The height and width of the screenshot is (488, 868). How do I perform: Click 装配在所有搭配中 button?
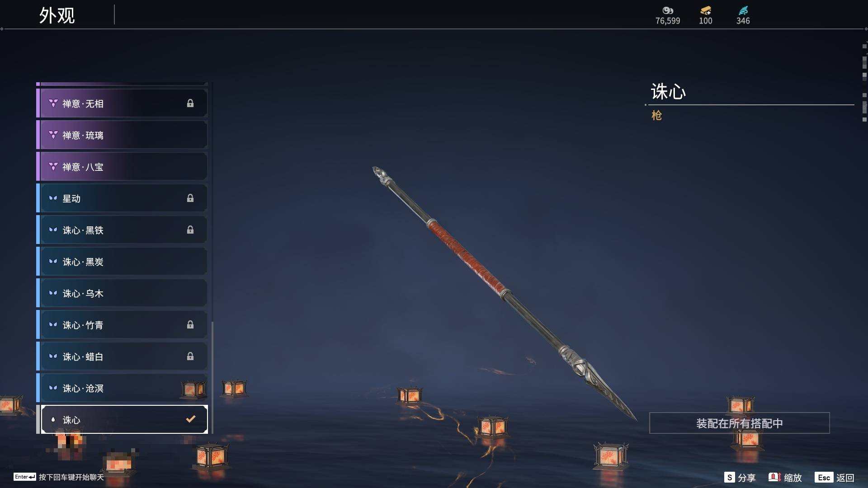[x=739, y=423]
